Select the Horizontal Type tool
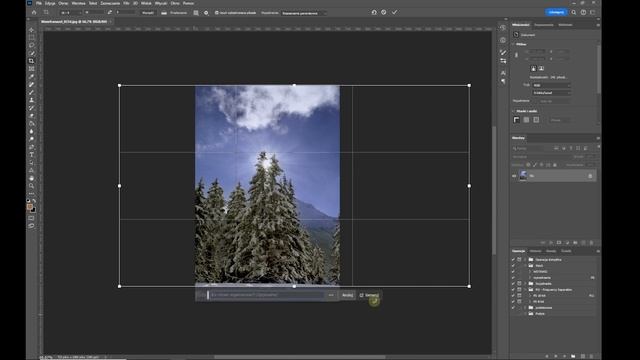This screenshot has height=360, width=640. point(31,155)
